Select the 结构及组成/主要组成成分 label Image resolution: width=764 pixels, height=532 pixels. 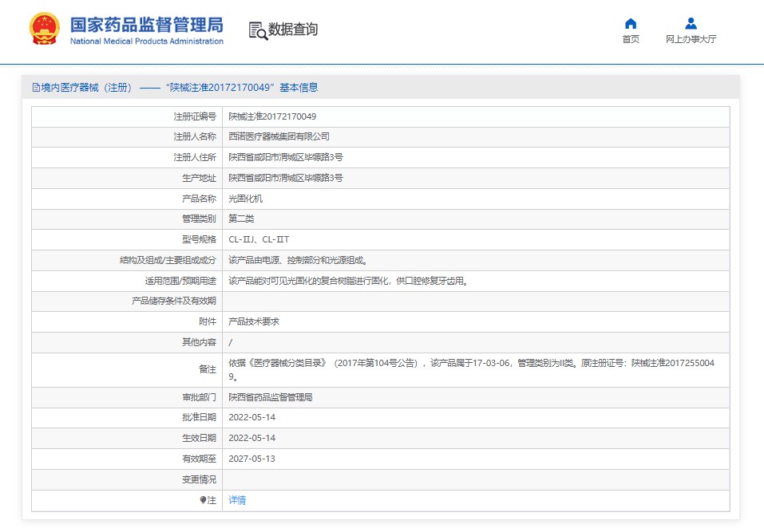pos(168,260)
